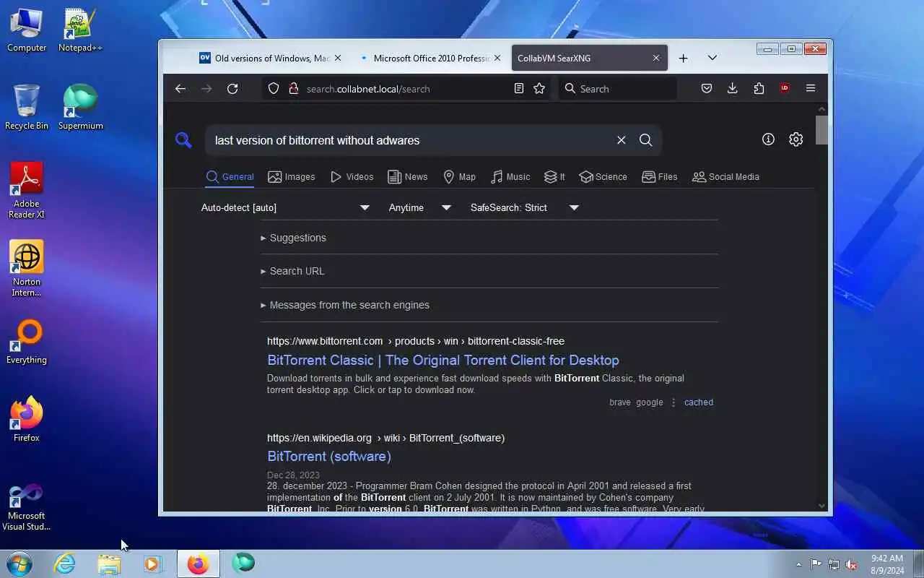Open Firefox downloads panel

(x=732, y=89)
